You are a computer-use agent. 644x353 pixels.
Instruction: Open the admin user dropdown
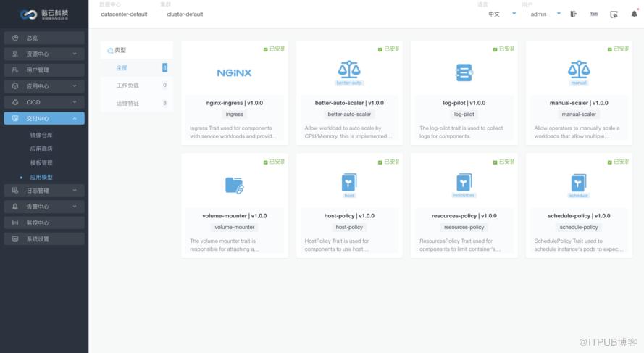(545, 14)
